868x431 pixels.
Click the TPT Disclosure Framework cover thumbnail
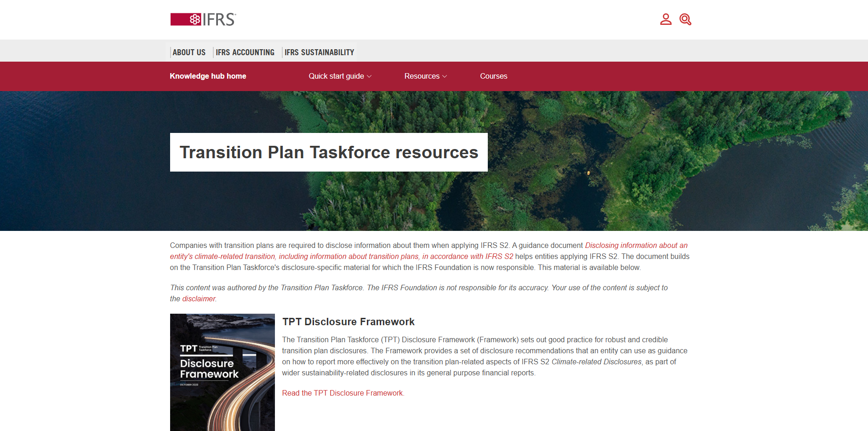(223, 373)
